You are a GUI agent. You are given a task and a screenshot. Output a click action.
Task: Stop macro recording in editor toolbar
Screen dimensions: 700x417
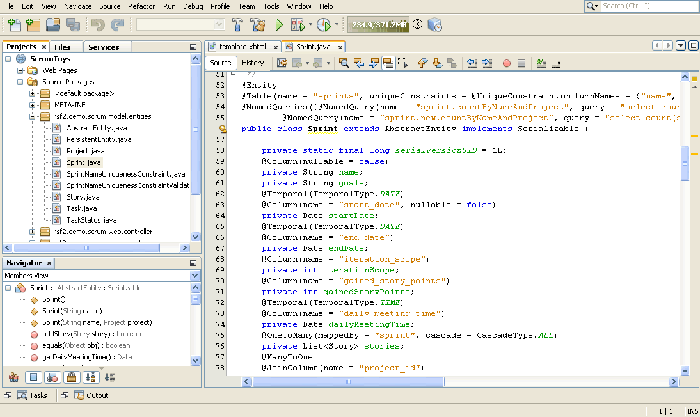pos(521,63)
